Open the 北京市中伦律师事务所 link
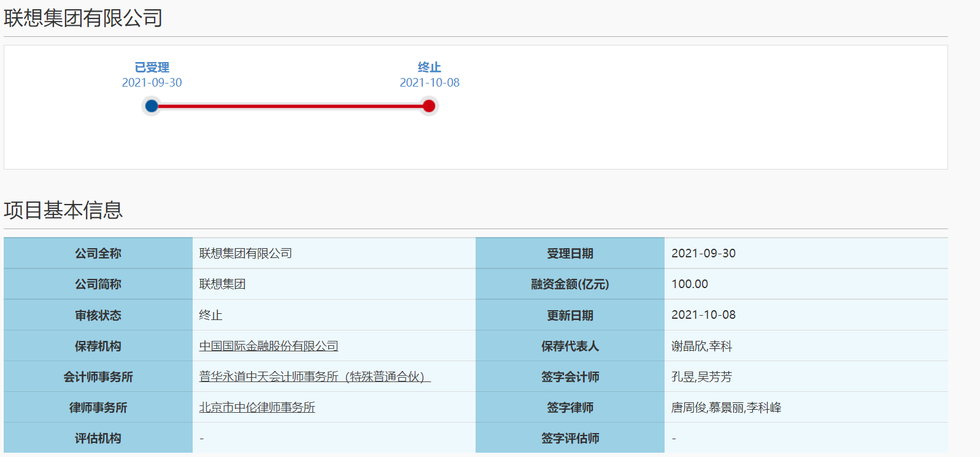The width and height of the screenshot is (980, 457). (x=257, y=407)
